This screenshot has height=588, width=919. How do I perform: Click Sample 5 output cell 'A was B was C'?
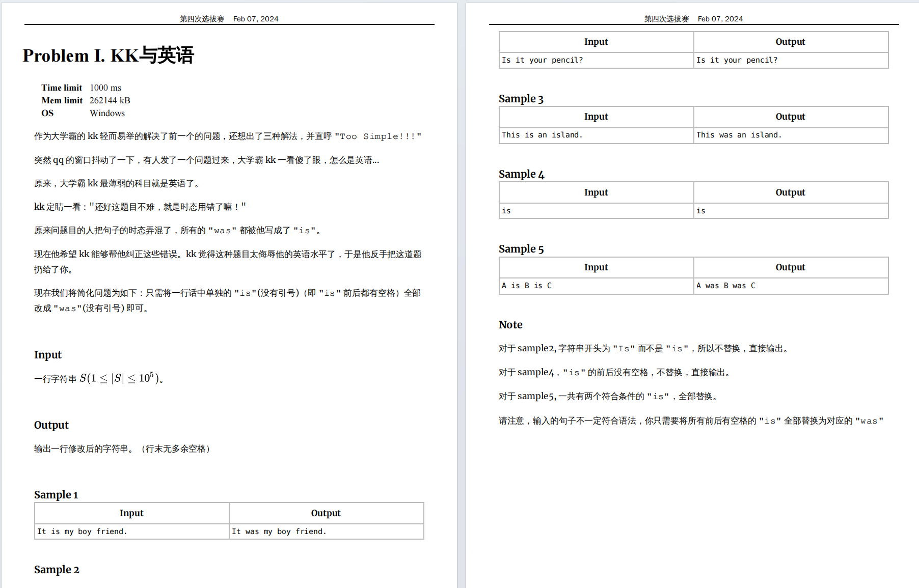point(791,286)
